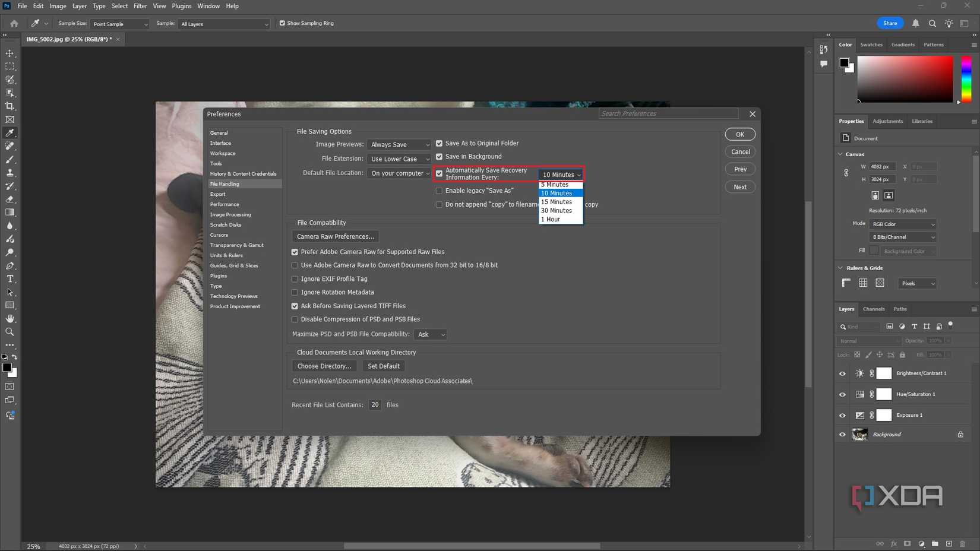Click the Delete layer trash icon
This screenshot has height=551, width=980.
pyautogui.click(x=962, y=544)
